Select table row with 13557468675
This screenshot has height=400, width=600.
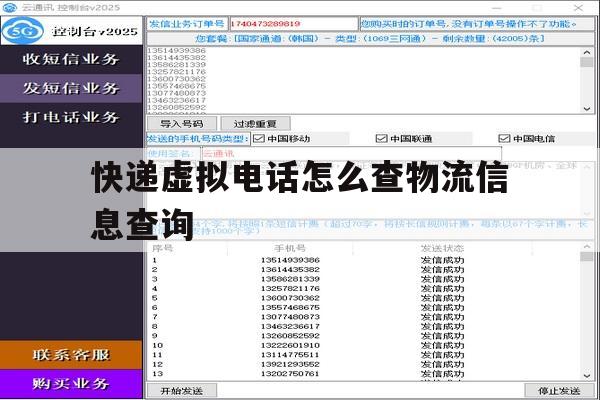(x=364, y=307)
